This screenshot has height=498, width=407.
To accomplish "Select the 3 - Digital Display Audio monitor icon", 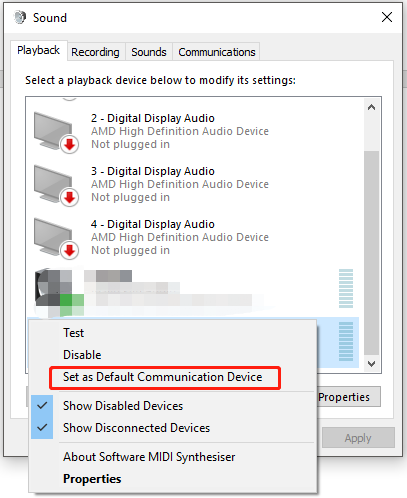I will click(56, 185).
